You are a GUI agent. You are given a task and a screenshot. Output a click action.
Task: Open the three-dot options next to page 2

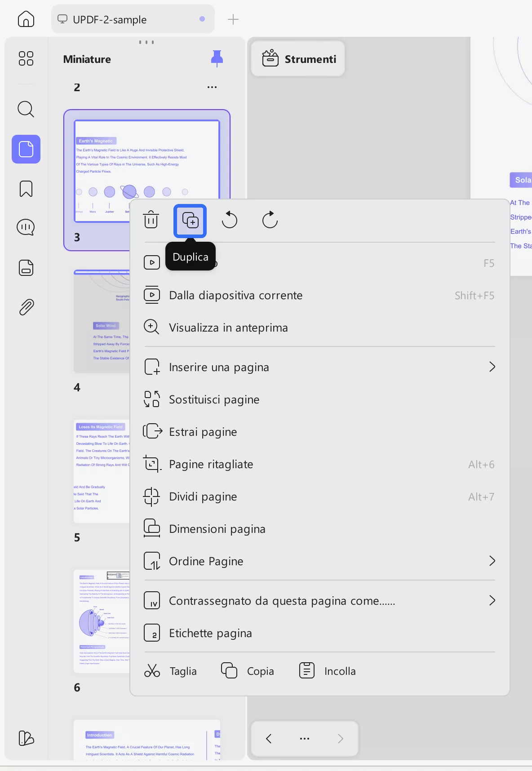click(x=212, y=87)
